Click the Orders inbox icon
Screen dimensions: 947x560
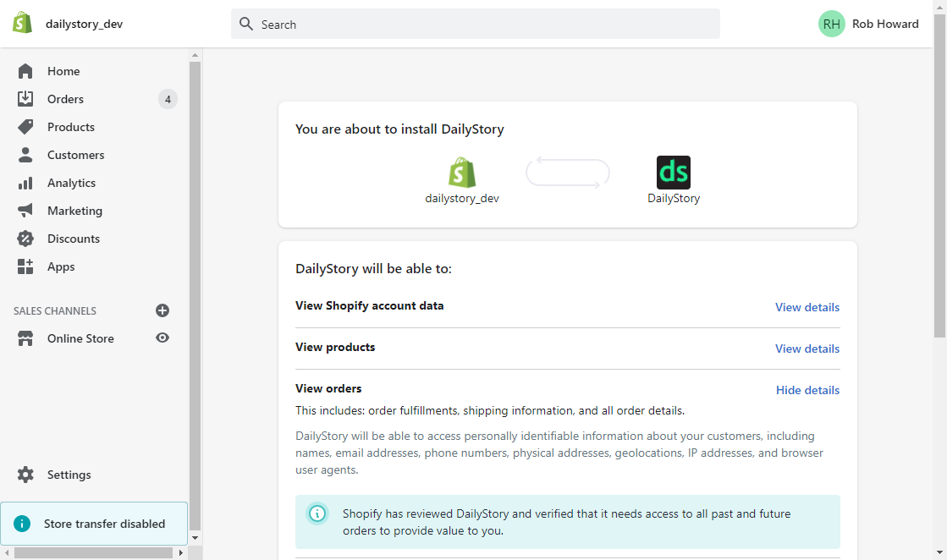point(25,99)
